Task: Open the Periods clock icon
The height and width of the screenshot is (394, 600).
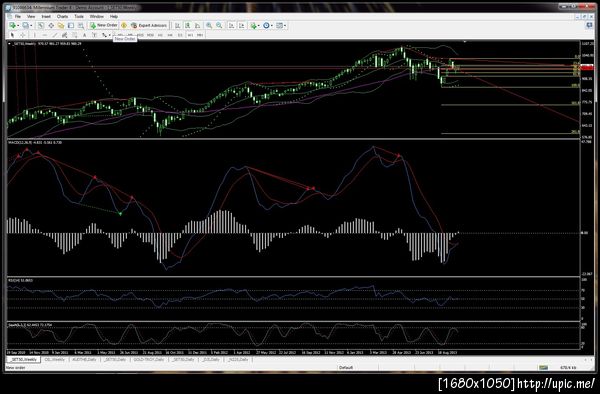Action: pos(266,25)
